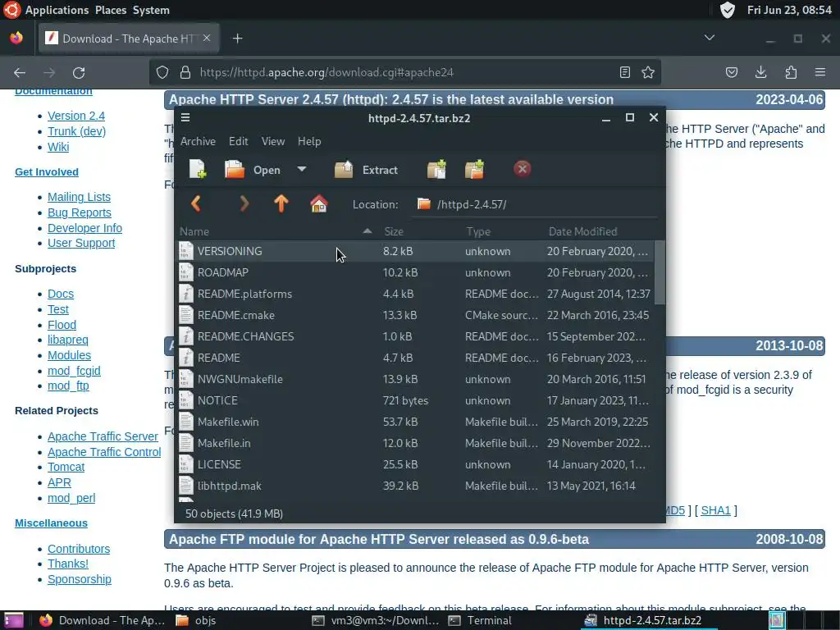Click Firefox back navigation arrow
The image size is (840, 630).
[20, 72]
